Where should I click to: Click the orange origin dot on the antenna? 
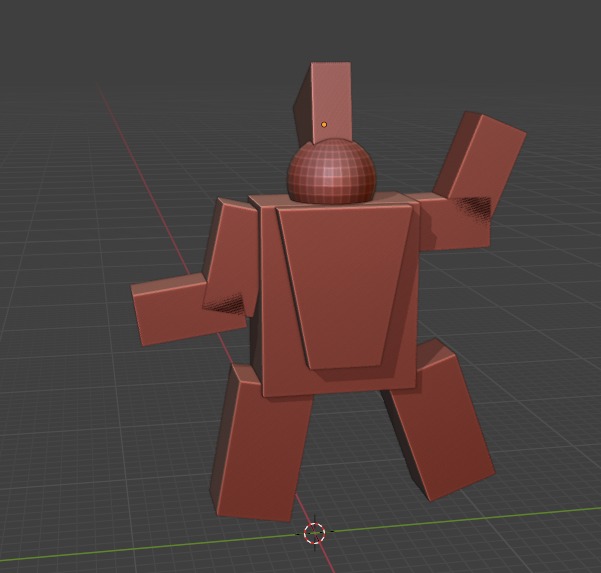[324, 125]
